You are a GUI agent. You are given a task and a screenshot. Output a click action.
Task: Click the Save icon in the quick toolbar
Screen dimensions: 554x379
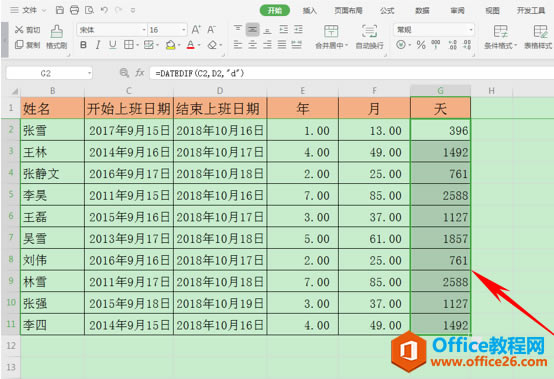(x=60, y=10)
